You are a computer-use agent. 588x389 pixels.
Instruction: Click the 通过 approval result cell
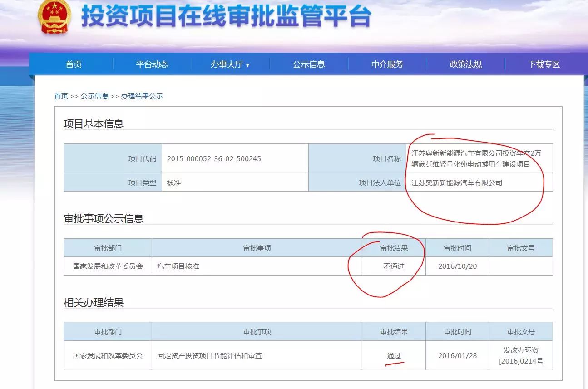[x=394, y=355]
